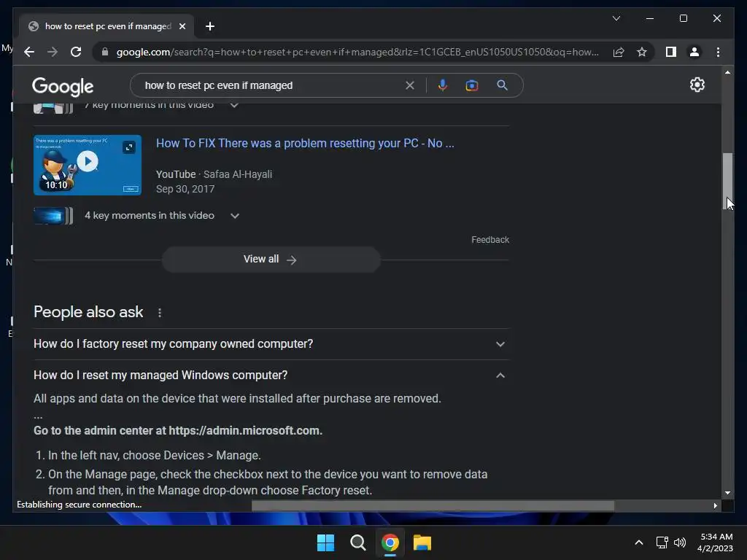This screenshot has width=747, height=560.
Task: Open File Explorer from the taskbar
Action: (422, 542)
